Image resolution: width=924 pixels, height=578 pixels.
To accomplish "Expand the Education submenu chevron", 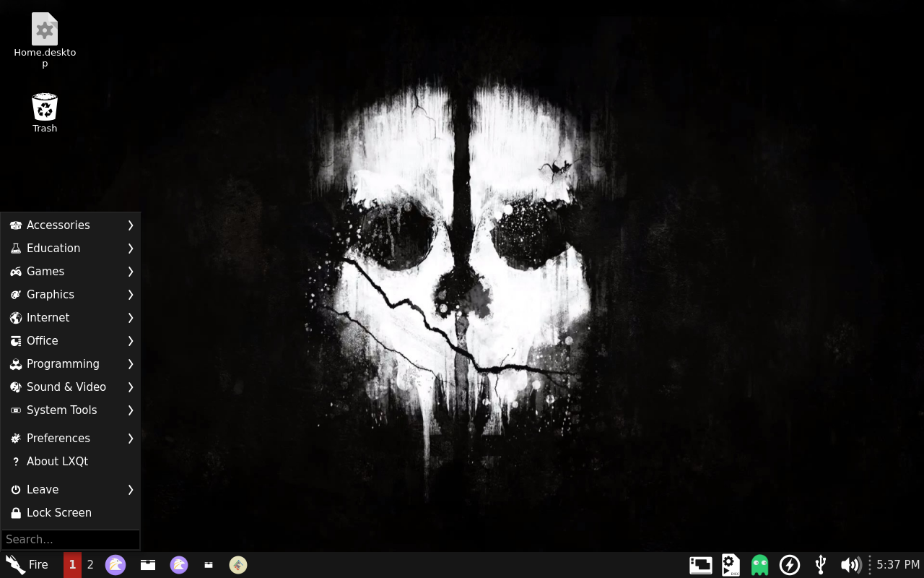I will tap(131, 249).
